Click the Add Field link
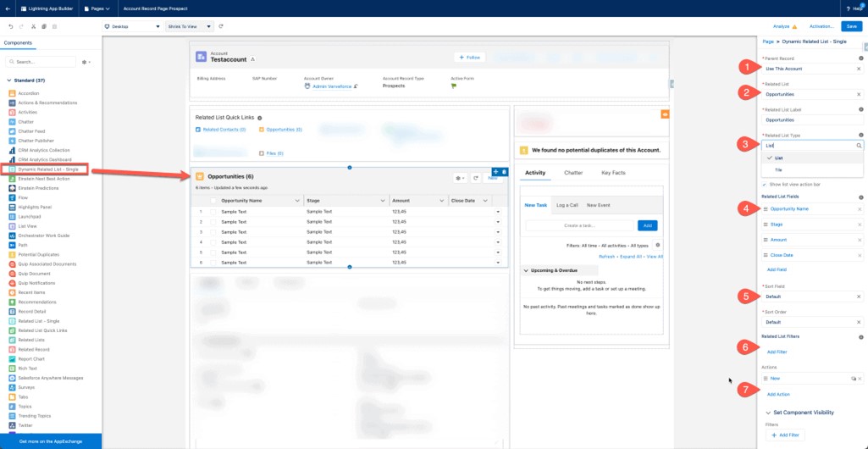The width and height of the screenshot is (868, 449). [x=776, y=269]
